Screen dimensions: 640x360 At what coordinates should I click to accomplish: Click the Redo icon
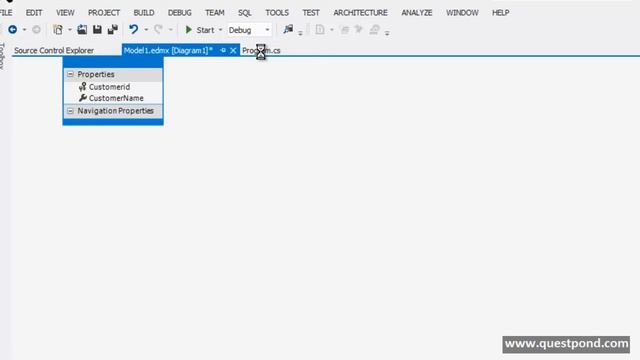[x=158, y=29]
